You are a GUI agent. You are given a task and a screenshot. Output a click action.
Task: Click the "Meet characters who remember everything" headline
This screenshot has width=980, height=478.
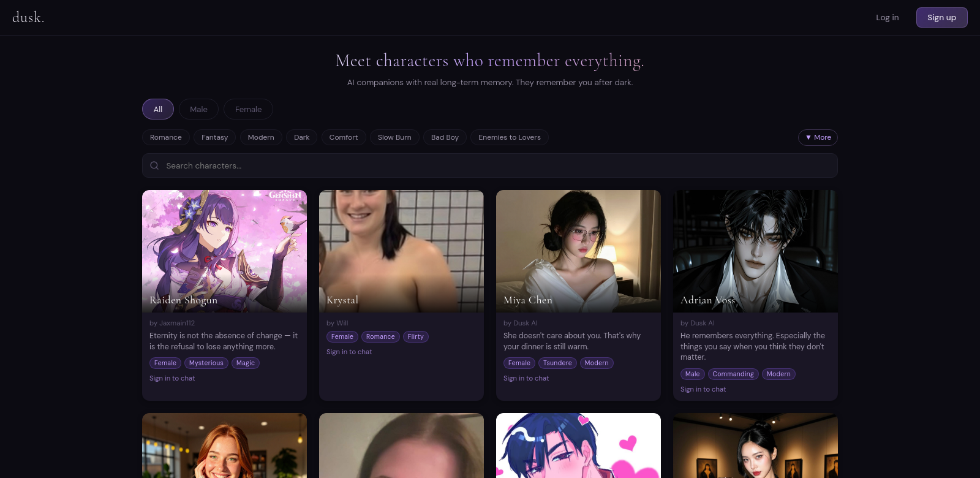(490, 61)
